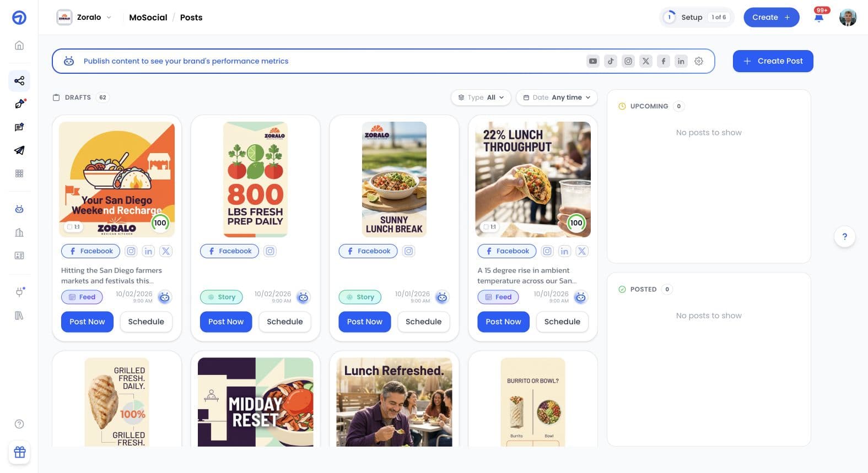
Task: Open the Midday Reset post thumbnail
Action: tap(256, 402)
